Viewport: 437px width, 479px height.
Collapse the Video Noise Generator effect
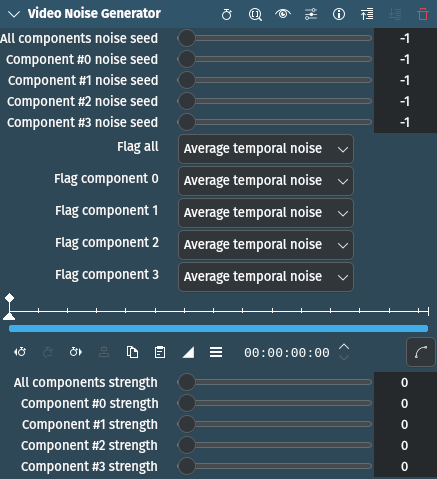click(x=14, y=14)
